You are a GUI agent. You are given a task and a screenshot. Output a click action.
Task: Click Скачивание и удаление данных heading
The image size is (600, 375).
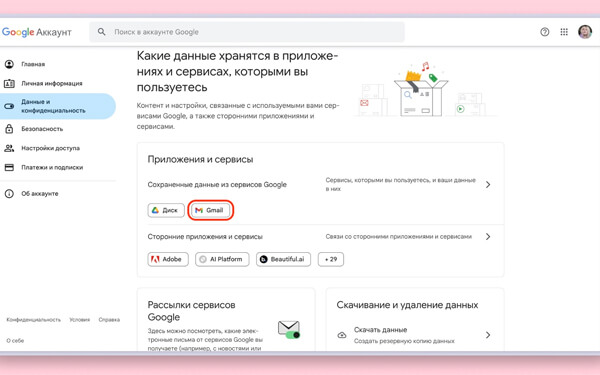(x=407, y=305)
